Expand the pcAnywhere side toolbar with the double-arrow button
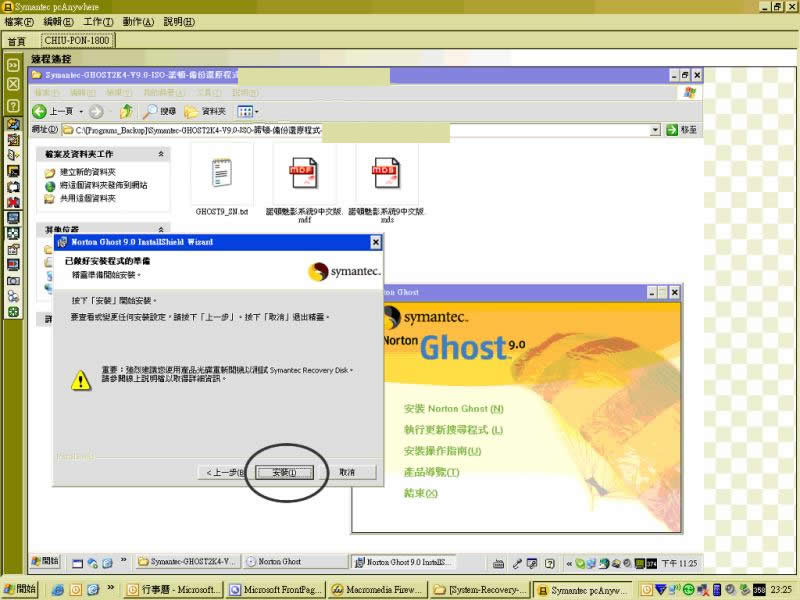The height and width of the screenshot is (600, 800). [13, 65]
